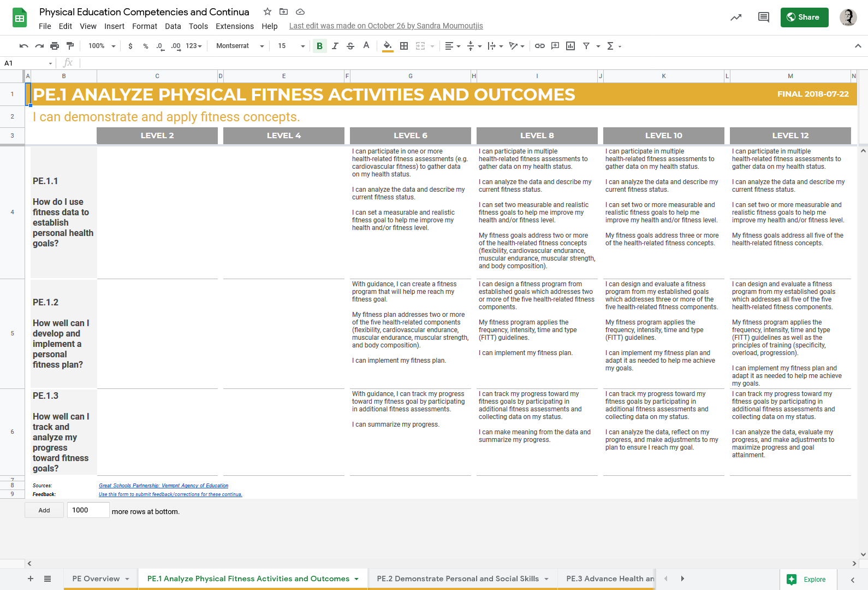868x590 pixels.
Task: Toggle italic formatting
Action: click(x=335, y=46)
